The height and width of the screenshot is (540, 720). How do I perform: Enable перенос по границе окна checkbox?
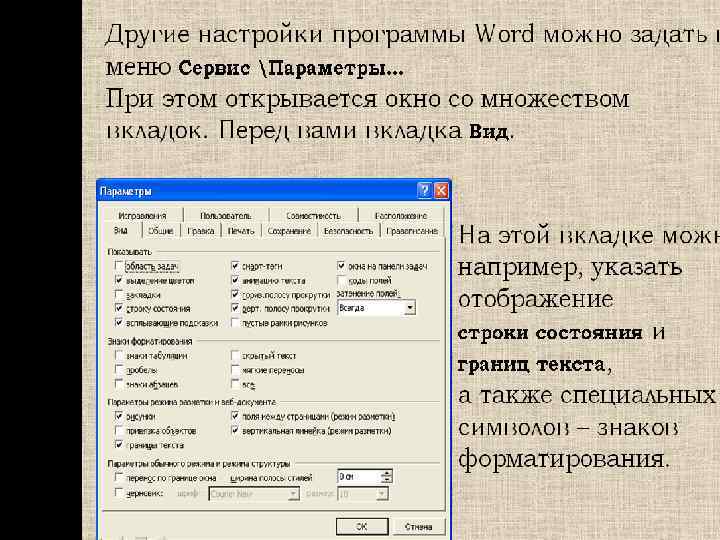pyautogui.click(x=119, y=478)
